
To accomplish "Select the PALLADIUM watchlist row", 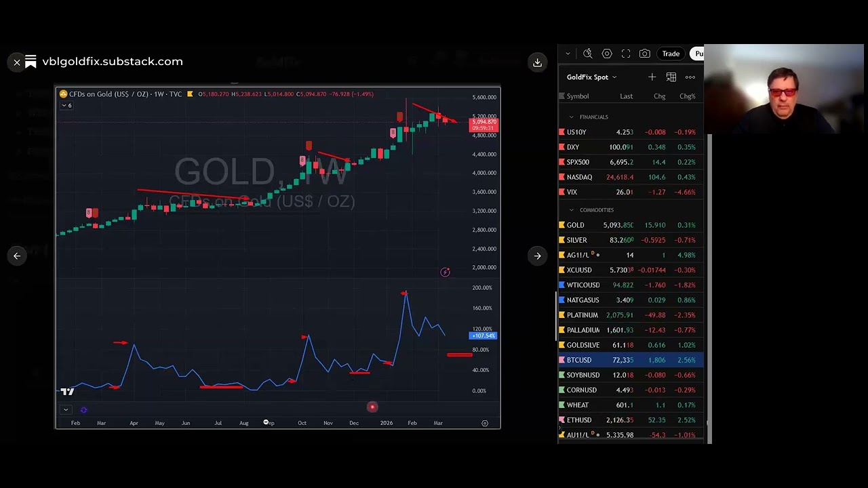I will point(631,330).
